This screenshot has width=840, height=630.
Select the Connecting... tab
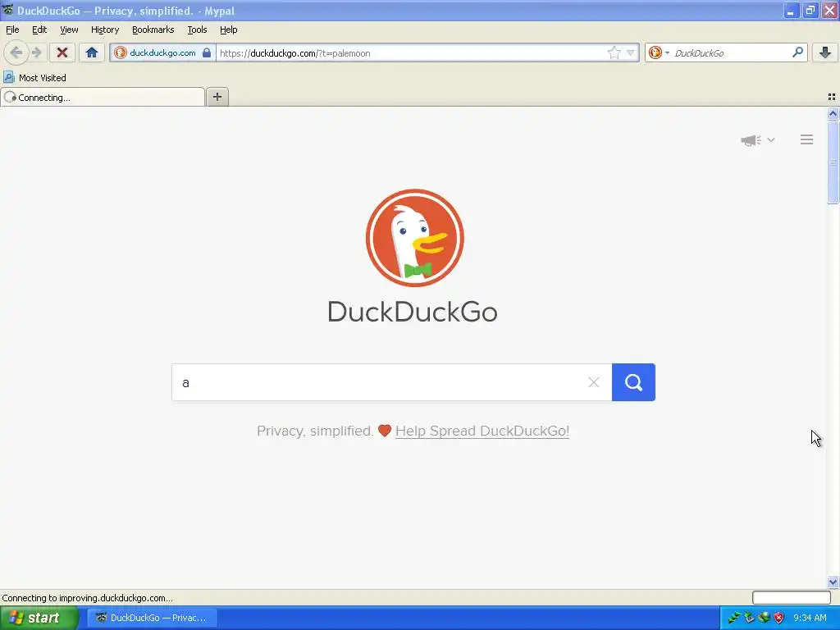103,97
